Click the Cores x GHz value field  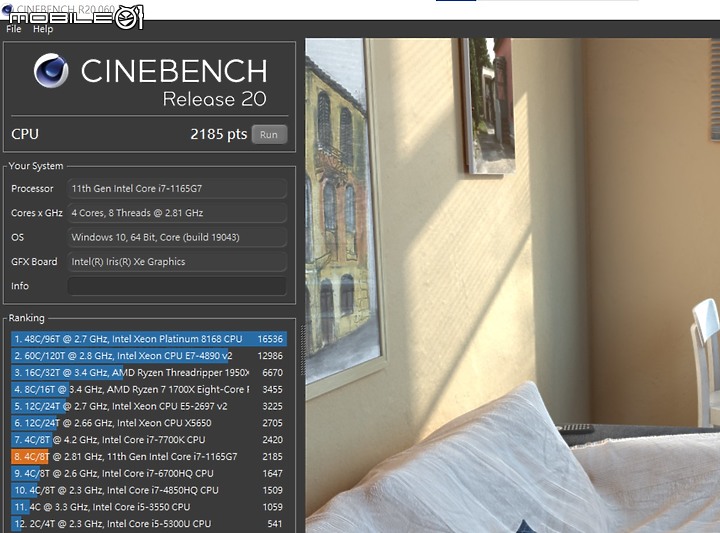pos(177,213)
